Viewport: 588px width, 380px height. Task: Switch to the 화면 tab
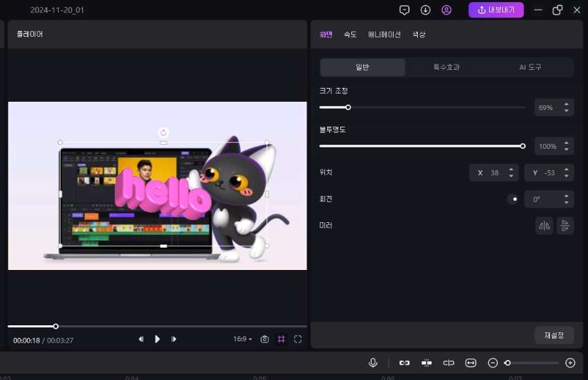point(326,35)
